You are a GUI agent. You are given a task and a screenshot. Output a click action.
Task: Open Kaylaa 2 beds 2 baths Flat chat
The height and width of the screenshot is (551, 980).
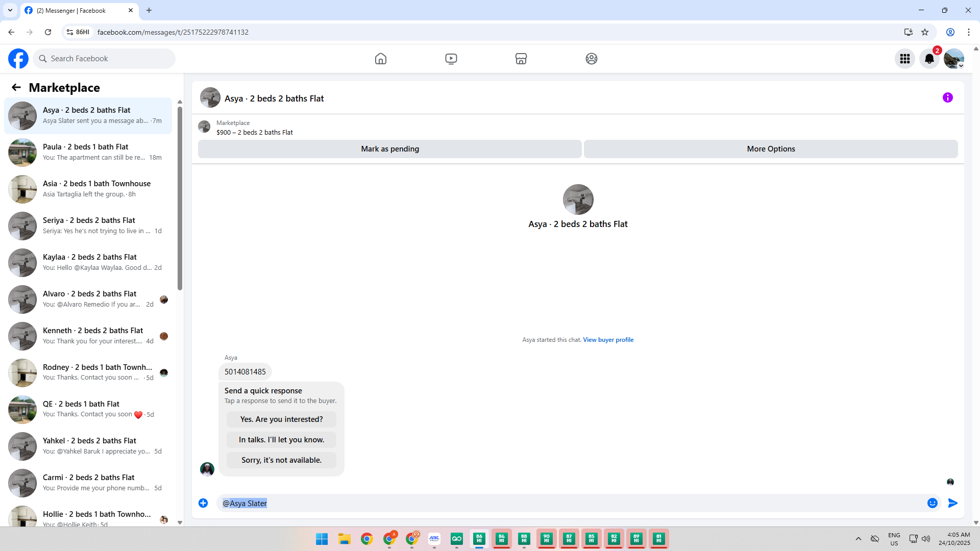[x=88, y=263]
